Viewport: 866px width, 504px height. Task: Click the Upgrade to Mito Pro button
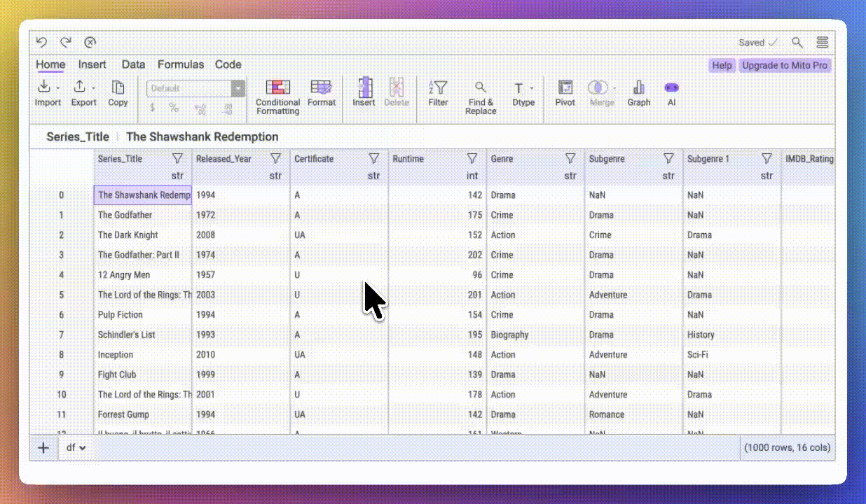click(x=784, y=64)
